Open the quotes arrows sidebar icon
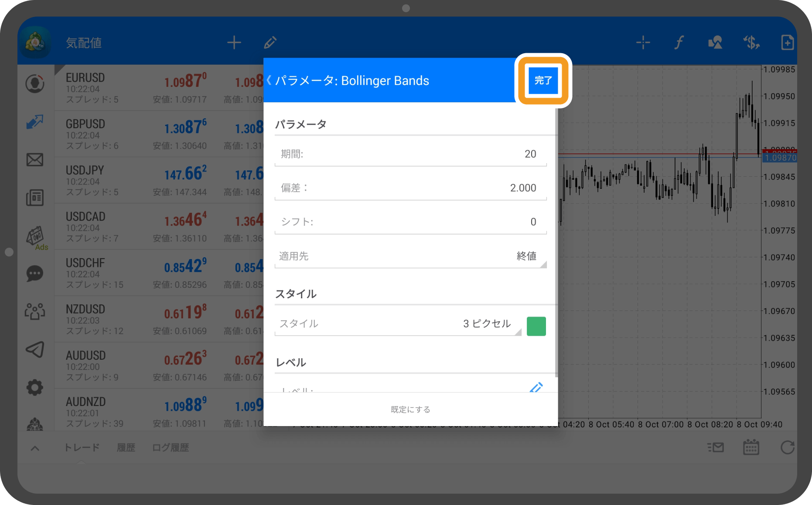The image size is (812, 505). coord(35,122)
